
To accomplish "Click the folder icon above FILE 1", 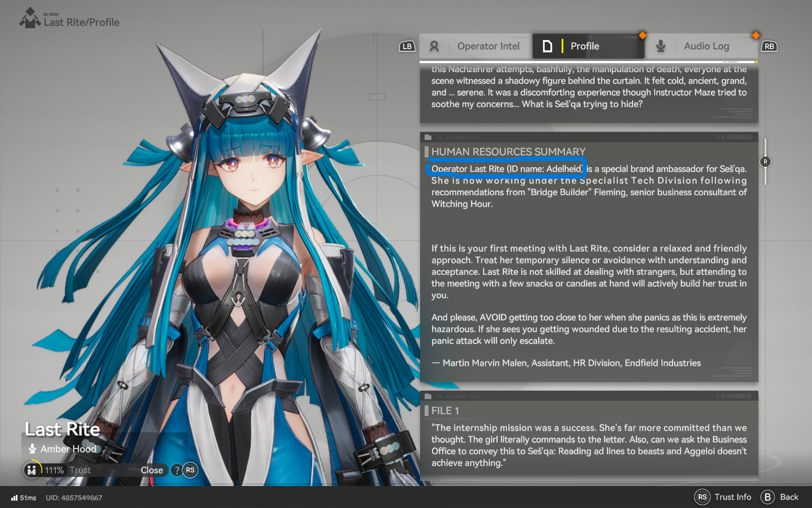I will point(428,396).
